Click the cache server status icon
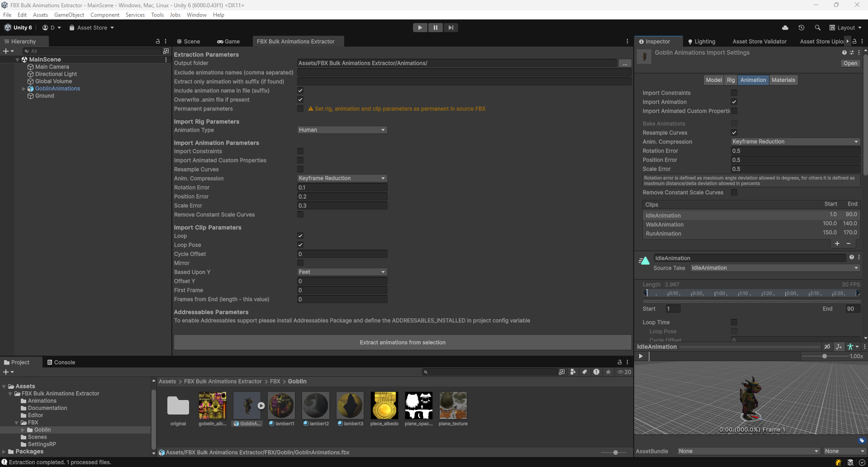The height and width of the screenshot is (467, 868). (850, 462)
